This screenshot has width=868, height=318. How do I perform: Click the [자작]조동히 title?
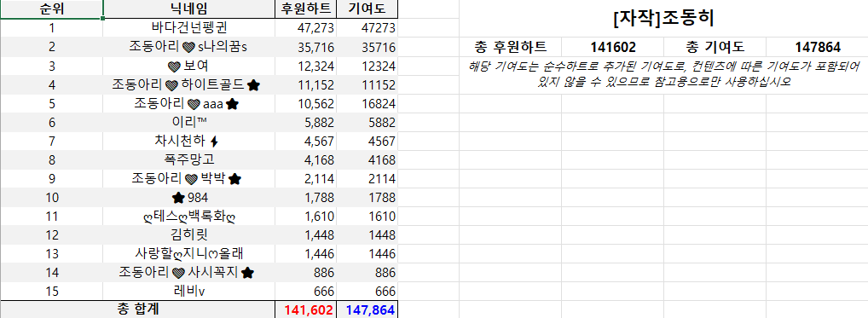click(663, 19)
